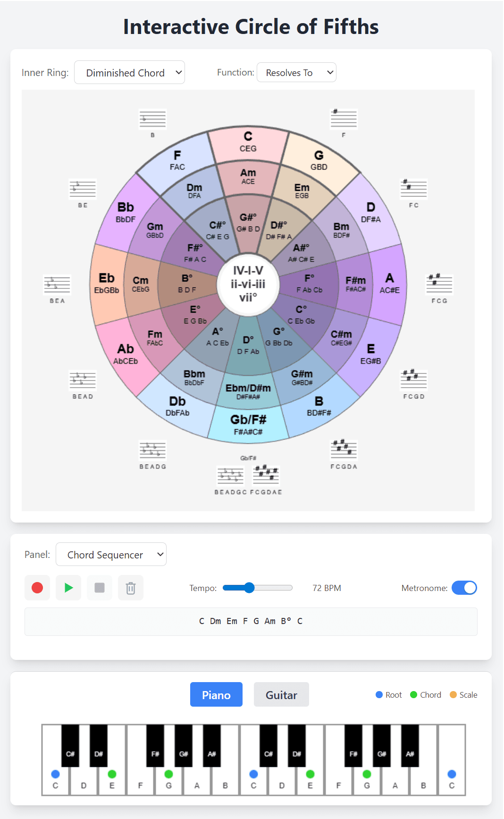Open the Panel dropdown showing Chord Sequencer
The height and width of the screenshot is (819, 504).
pos(111,554)
